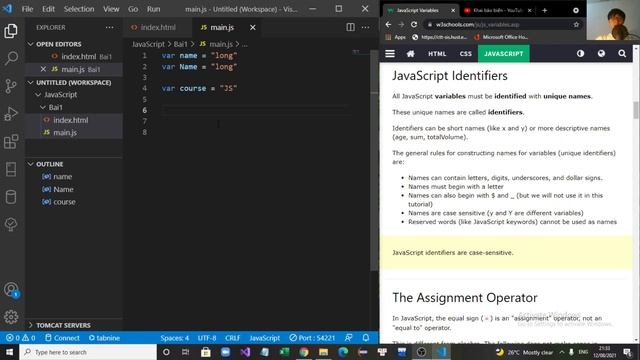640x360 pixels.
Task: Click Port : 54221 in status bar
Action: (x=312, y=338)
